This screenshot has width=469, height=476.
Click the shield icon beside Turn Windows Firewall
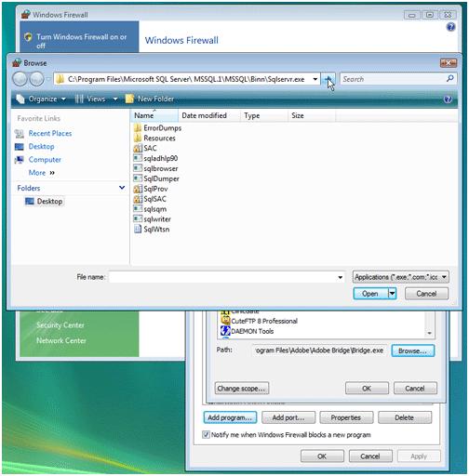point(28,37)
